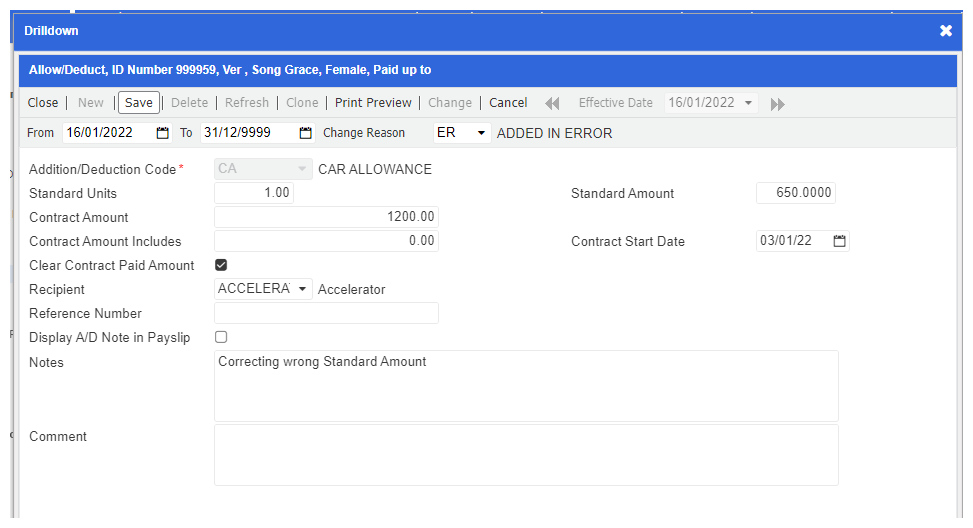Click the Reference Number field
Viewport: 973px width, 528px height.
326,313
